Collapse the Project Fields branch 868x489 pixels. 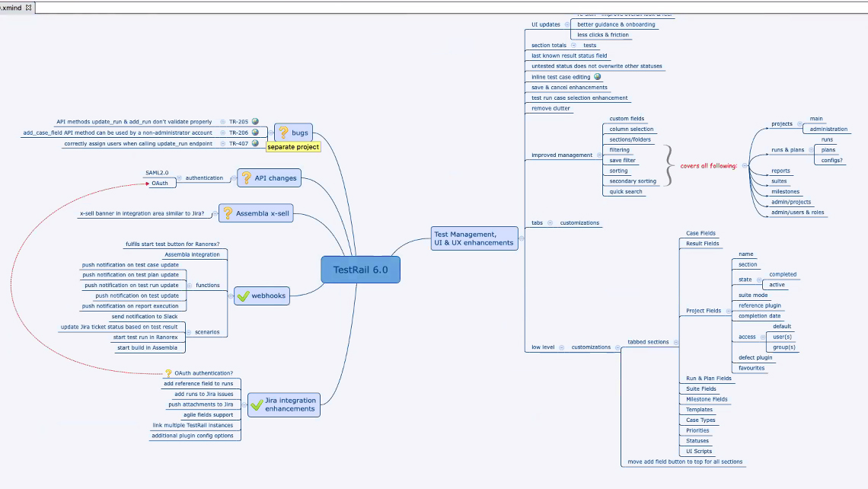pyautogui.click(x=726, y=311)
